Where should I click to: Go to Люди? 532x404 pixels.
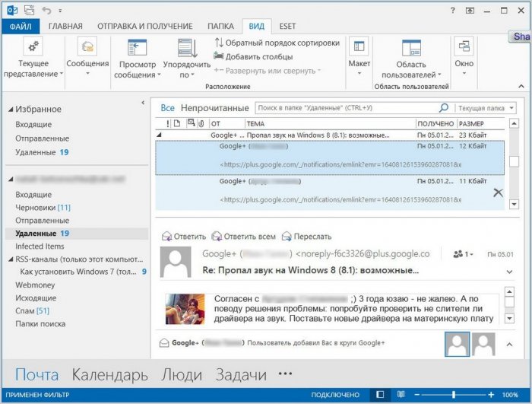182,375
